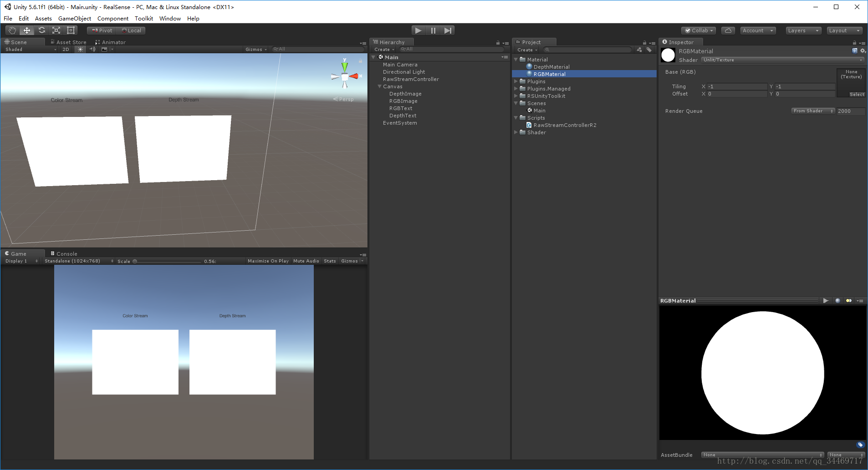Image resolution: width=868 pixels, height=470 pixels.
Task: Open the Render Queue From Shader dropdown
Action: click(x=813, y=111)
